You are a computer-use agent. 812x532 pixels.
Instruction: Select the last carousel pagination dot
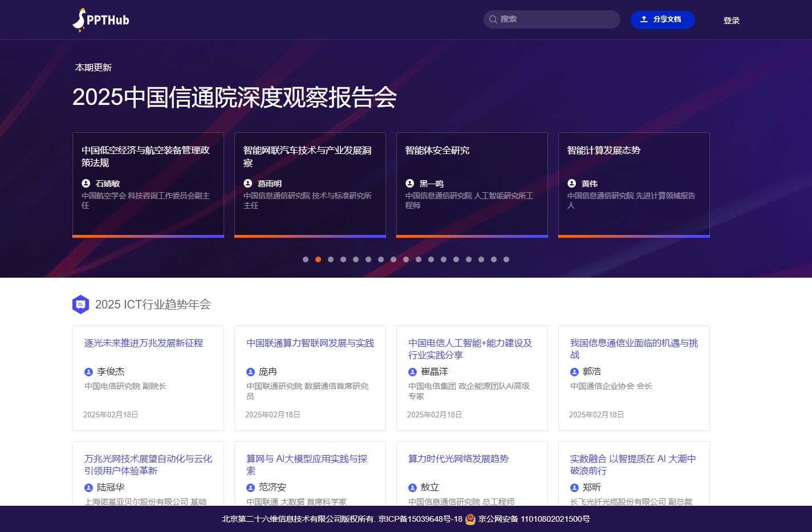tap(506, 259)
